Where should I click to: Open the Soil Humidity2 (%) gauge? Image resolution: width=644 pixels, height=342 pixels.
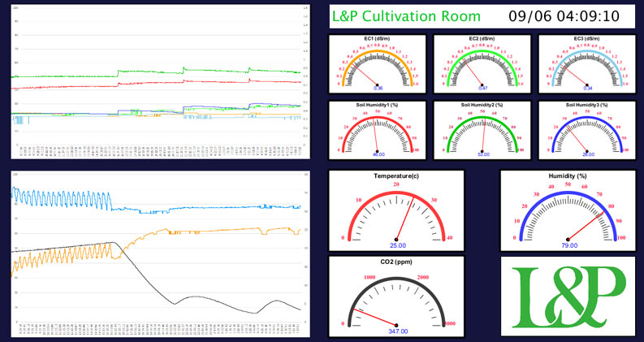(482, 130)
